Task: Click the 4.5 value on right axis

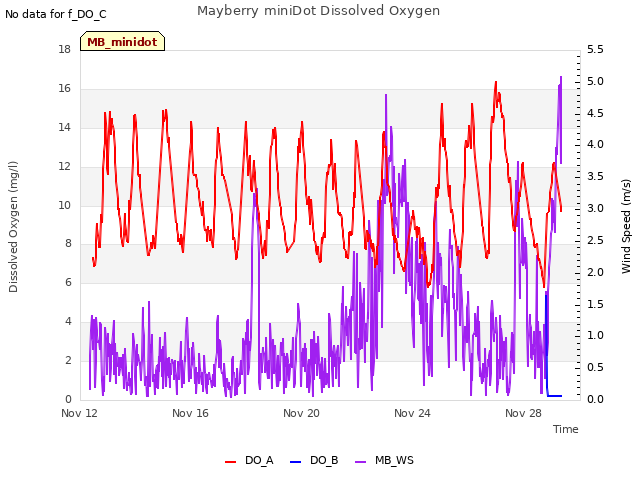Action: point(595,113)
